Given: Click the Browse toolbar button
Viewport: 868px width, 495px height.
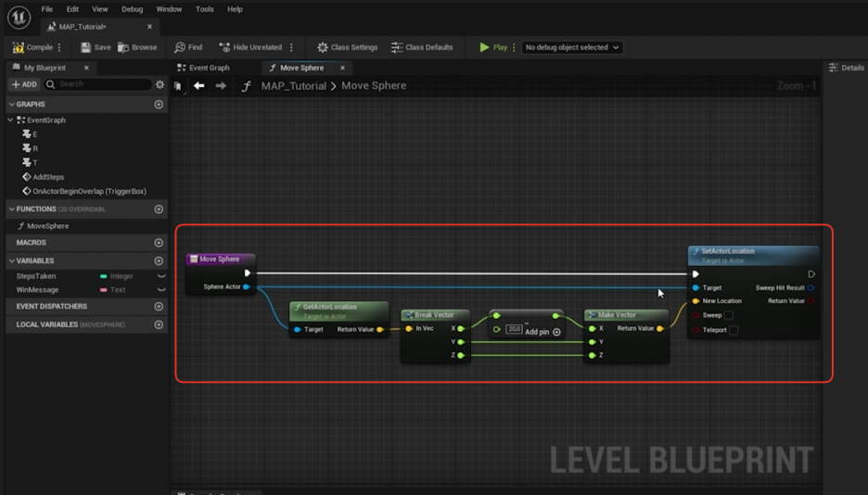Looking at the screenshot, I should pos(137,47).
